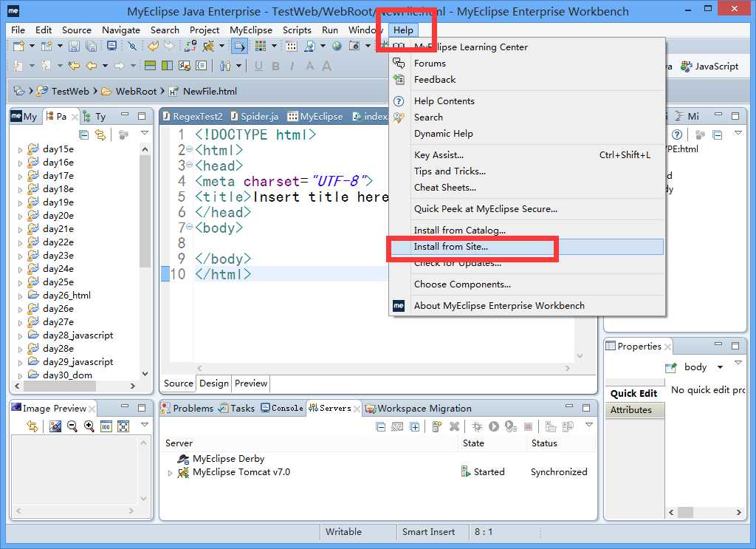The width and height of the screenshot is (756, 549).
Task: Click the Save All toolbar icon
Action: coord(91,47)
